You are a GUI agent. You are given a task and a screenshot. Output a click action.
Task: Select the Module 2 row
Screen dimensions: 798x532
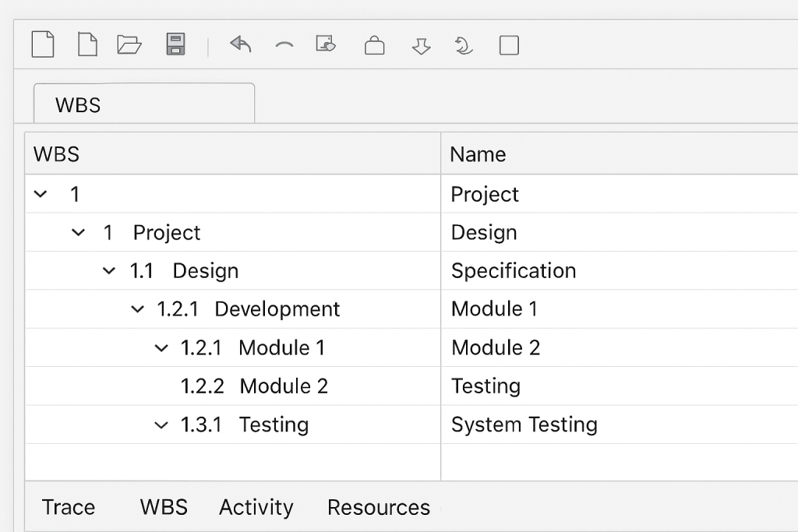(x=284, y=386)
